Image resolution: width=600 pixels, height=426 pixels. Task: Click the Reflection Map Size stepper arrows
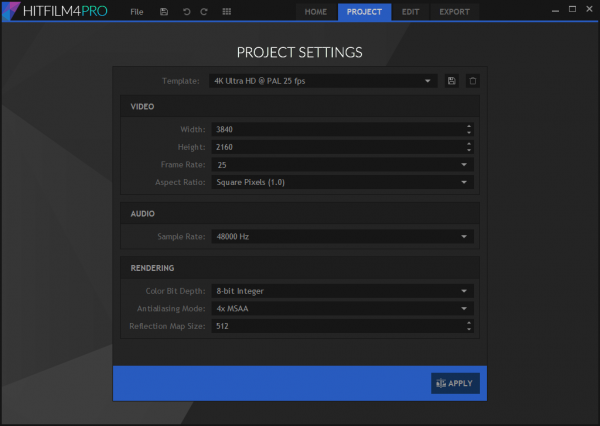pos(468,326)
